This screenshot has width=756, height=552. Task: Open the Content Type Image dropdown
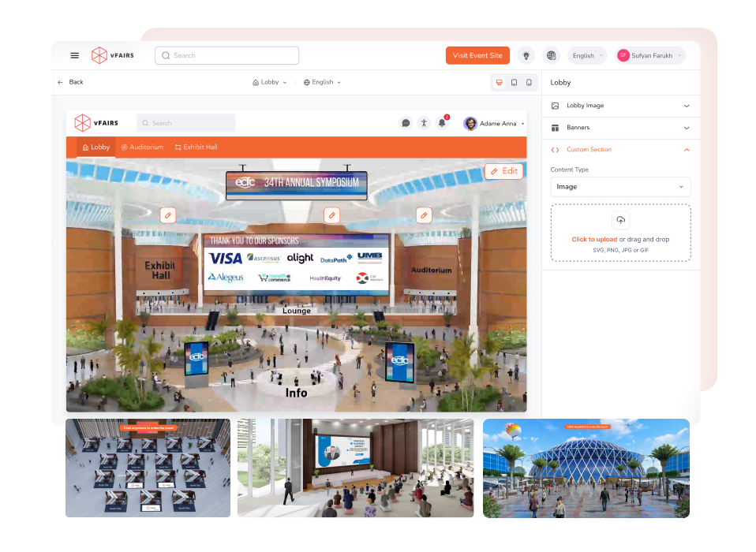(x=620, y=186)
